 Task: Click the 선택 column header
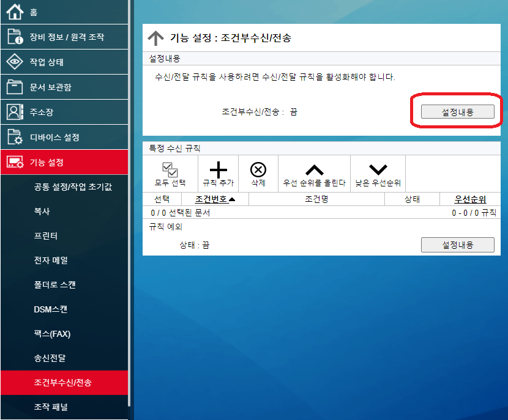click(x=162, y=199)
